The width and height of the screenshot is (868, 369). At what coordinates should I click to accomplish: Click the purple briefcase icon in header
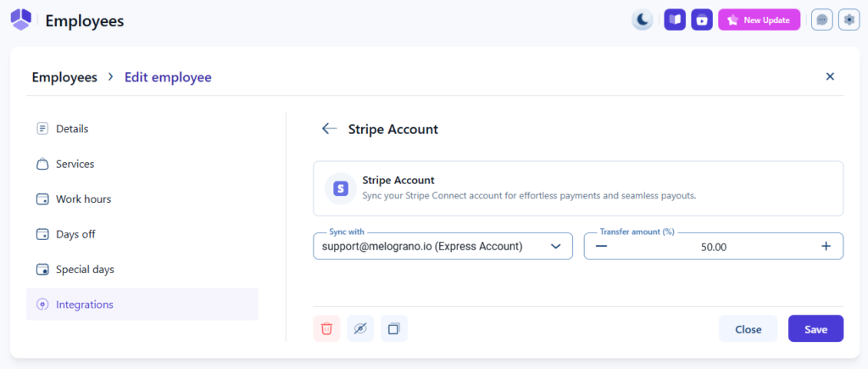pos(701,20)
